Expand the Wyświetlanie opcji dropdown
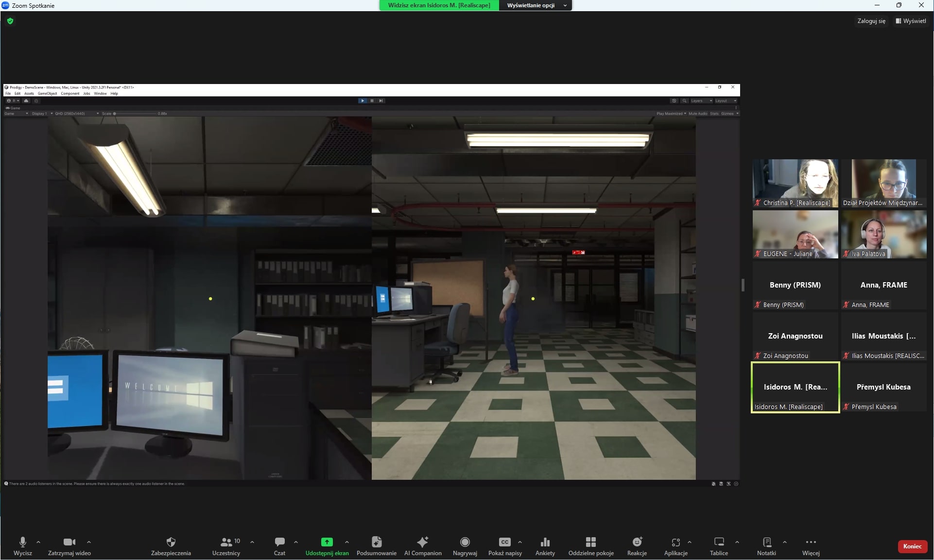Image resolution: width=934 pixels, height=560 pixels. 535,5
